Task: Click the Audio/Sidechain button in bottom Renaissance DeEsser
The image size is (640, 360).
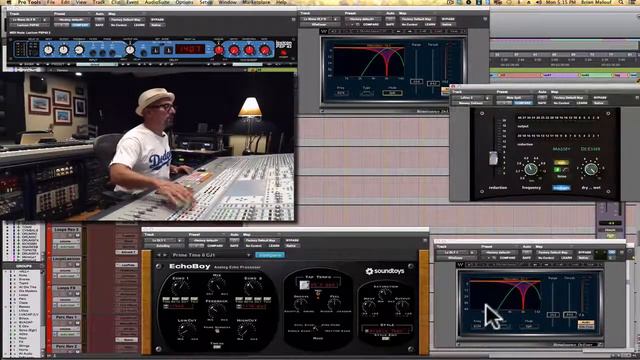Action: pos(586,324)
